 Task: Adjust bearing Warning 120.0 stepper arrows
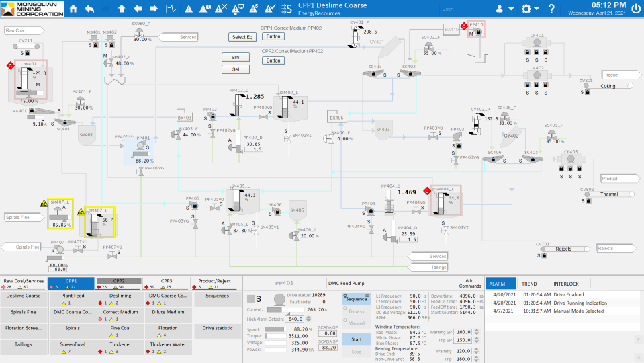tap(477, 351)
